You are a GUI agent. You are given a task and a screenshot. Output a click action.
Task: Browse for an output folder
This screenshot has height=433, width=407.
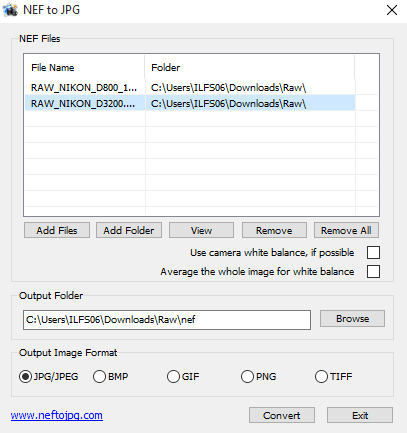[352, 319]
